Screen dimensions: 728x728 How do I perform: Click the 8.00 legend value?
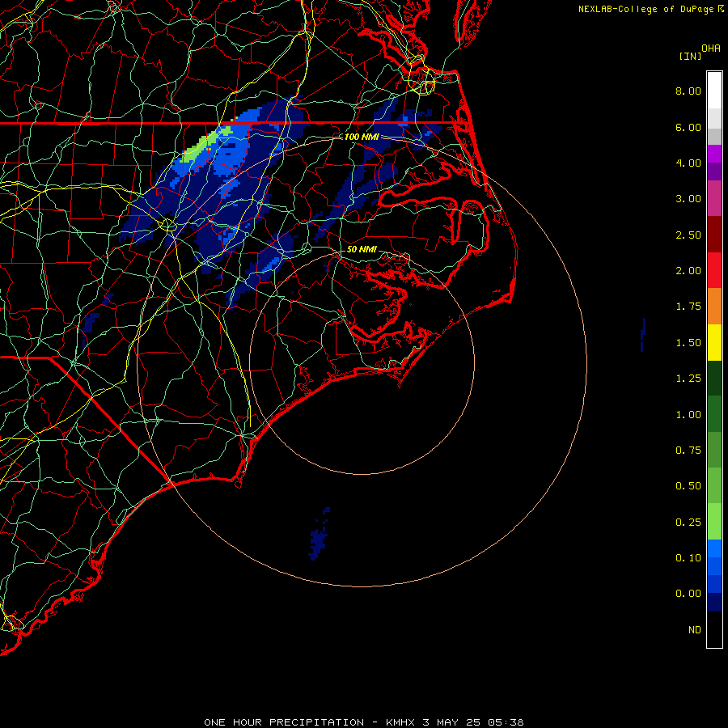pyautogui.click(x=688, y=91)
